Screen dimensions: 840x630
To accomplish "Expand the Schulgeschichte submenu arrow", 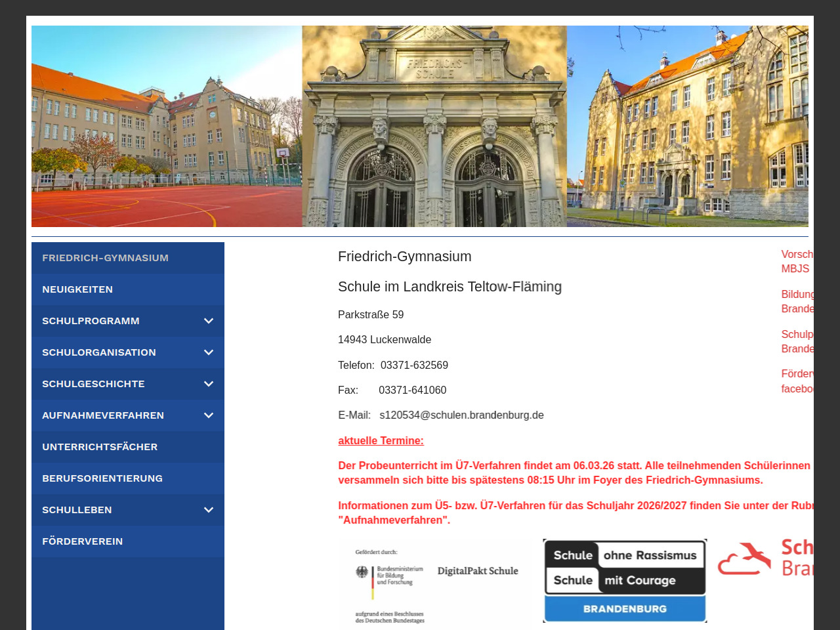I will coord(209,384).
